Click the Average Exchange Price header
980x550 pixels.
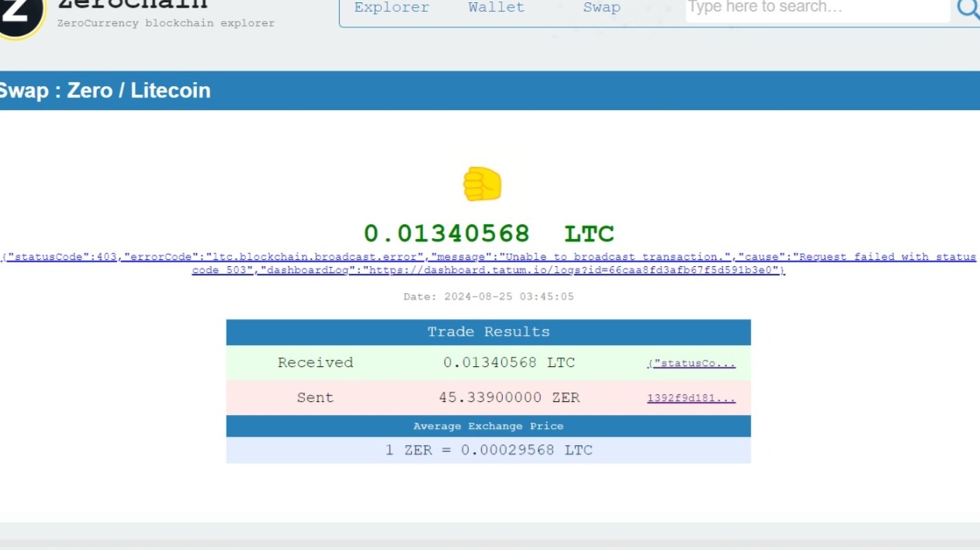[x=489, y=426]
